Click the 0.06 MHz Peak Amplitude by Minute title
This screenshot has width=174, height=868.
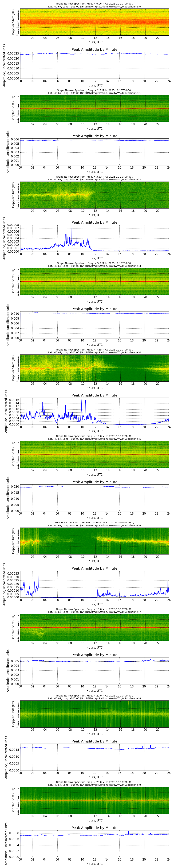click(94, 49)
